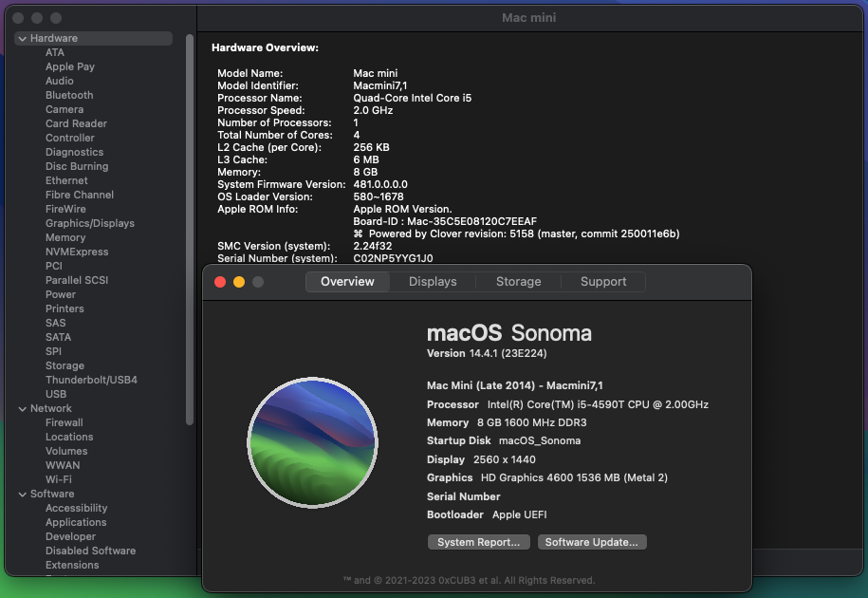Select the Network category label
This screenshot has width=868, height=598.
point(51,408)
